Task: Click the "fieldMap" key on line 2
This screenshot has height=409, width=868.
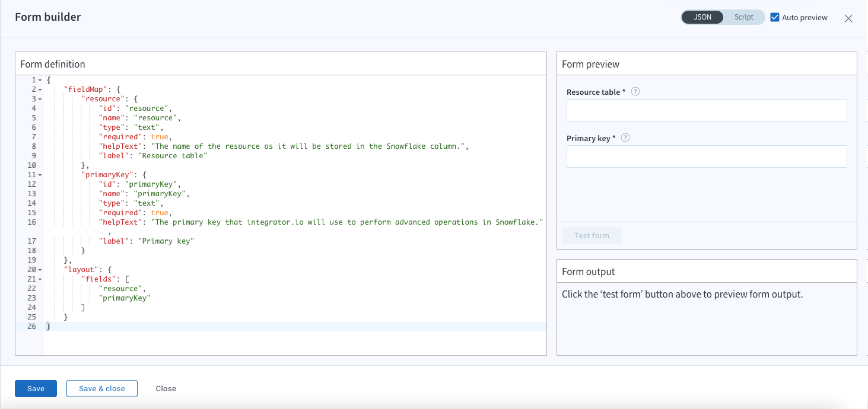Action: (x=85, y=90)
